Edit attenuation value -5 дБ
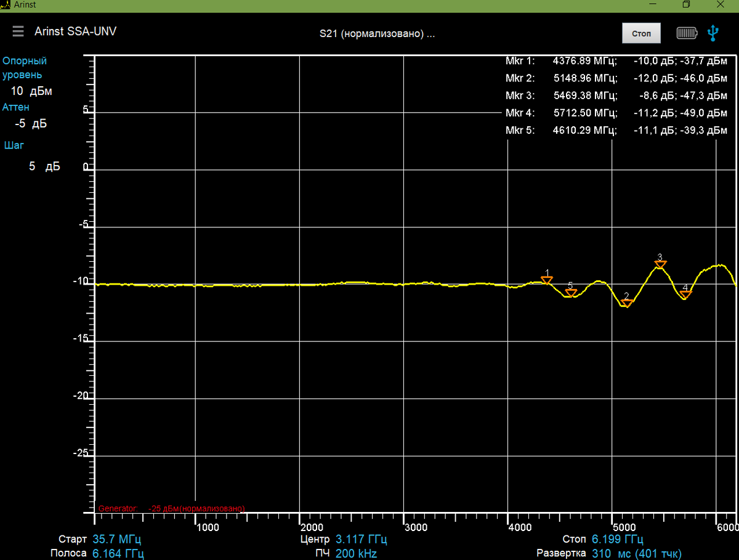This screenshot has height=560, width=739. pos(31,124)
